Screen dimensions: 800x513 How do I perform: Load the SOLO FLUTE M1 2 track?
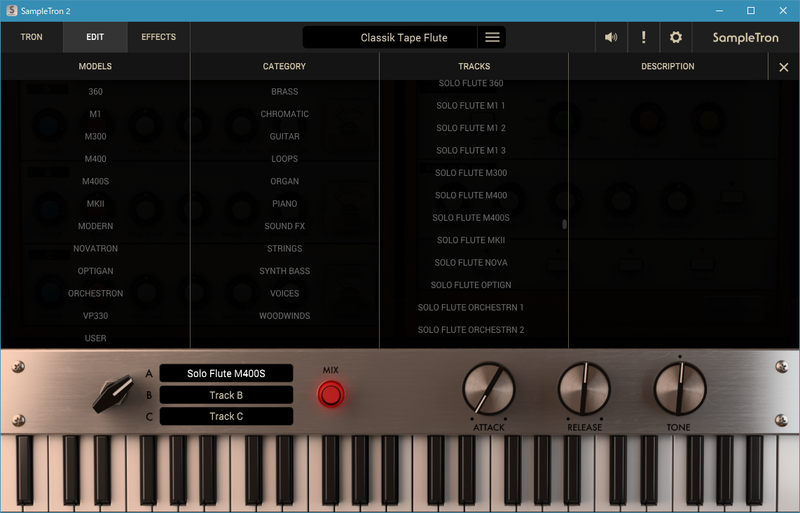[x=471, y=128]
